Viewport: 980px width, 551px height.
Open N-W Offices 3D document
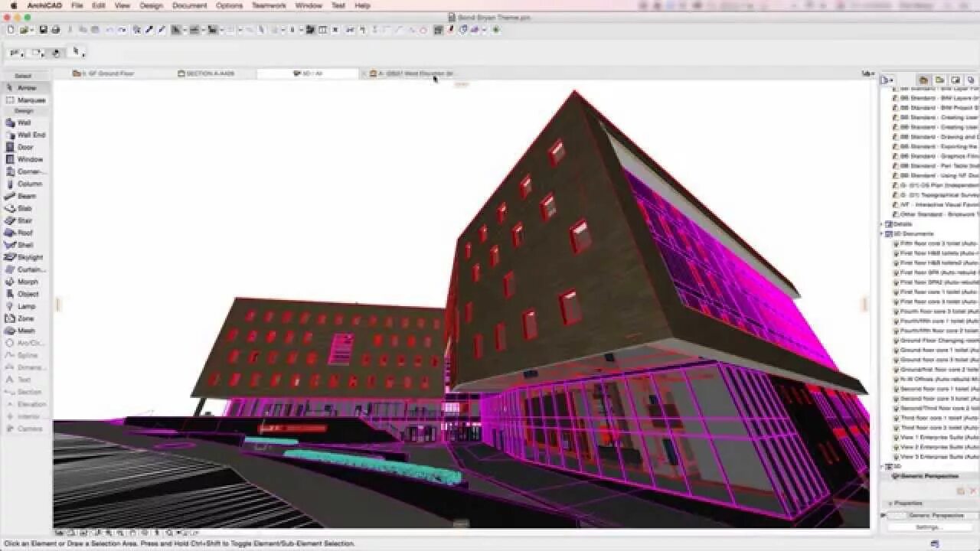pos(936,379)
